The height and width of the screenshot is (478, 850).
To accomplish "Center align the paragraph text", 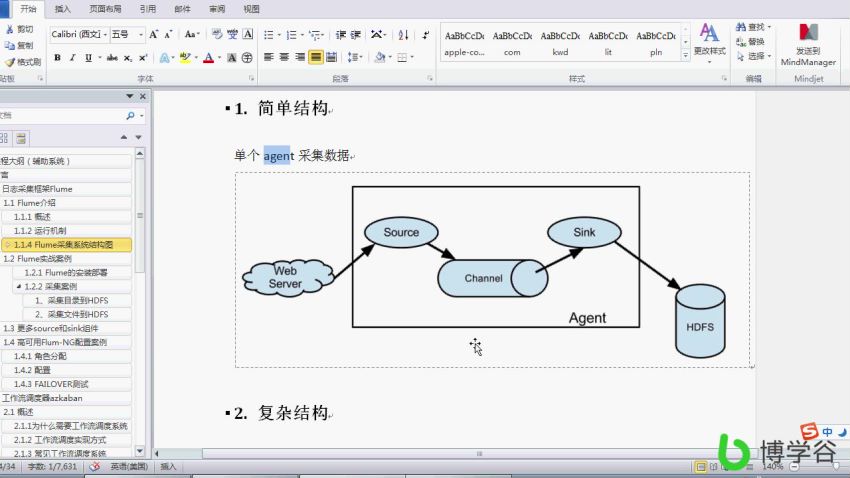I will (284, 57).
